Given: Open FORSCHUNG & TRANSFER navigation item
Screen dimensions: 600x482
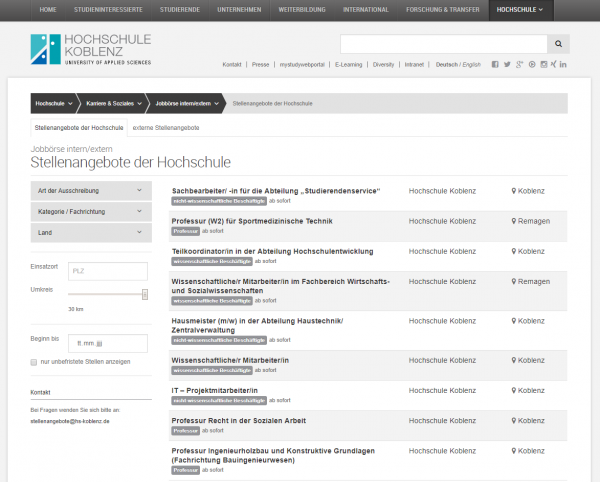Looking at the screenshot, I should pyautogui.click(x=443, y=10).
